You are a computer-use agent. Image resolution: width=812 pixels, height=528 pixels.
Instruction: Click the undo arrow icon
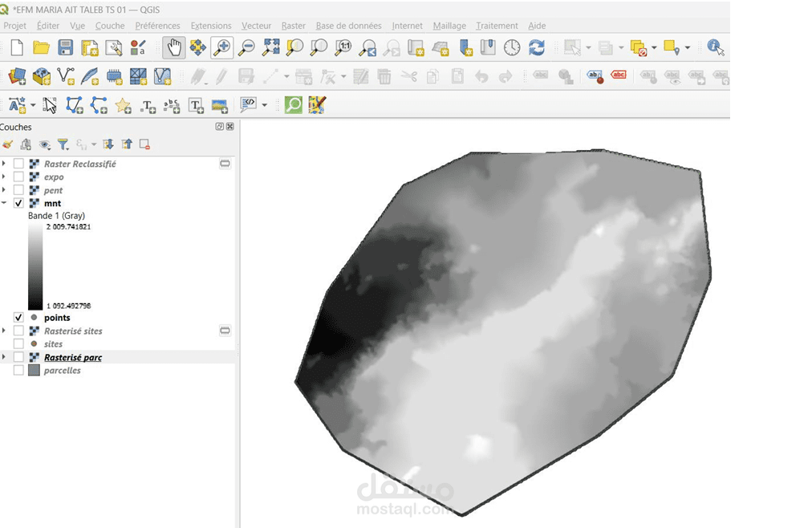point(481,76)
